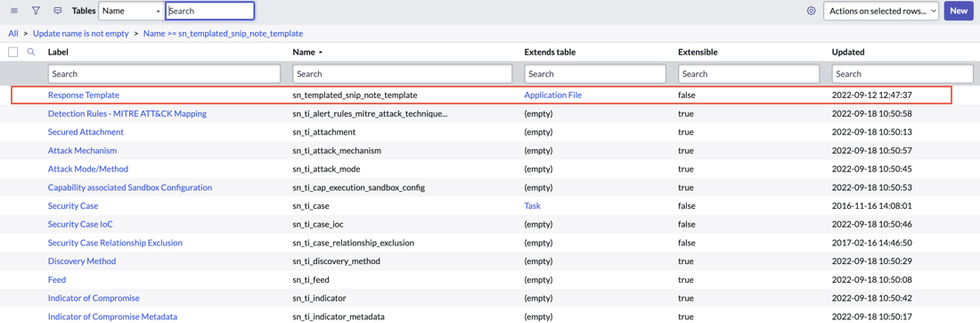Sort by the Updated column header

[x=848, y=52]
